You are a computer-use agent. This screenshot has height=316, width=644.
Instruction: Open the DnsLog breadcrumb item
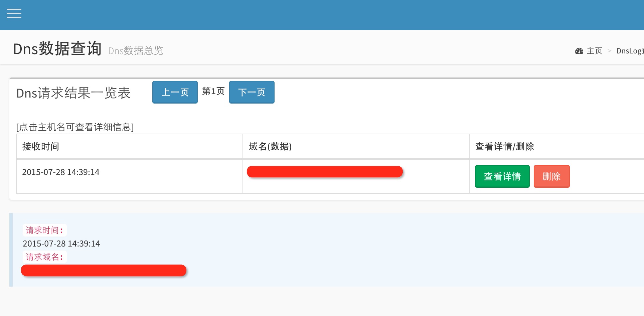(630, 51)
